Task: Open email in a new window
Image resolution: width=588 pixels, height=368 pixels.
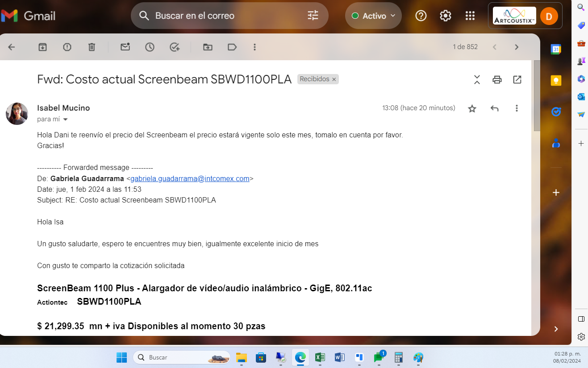Action: tap(517, 79)
